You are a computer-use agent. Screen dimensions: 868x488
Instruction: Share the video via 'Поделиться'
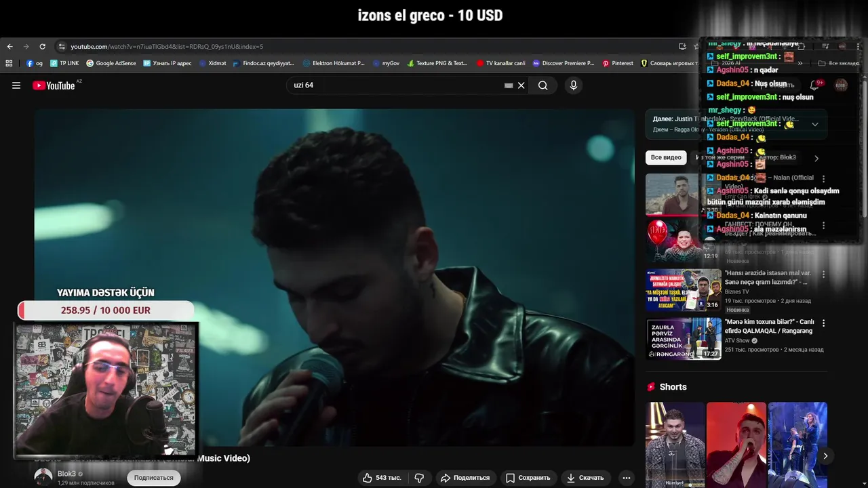point(465,478)
